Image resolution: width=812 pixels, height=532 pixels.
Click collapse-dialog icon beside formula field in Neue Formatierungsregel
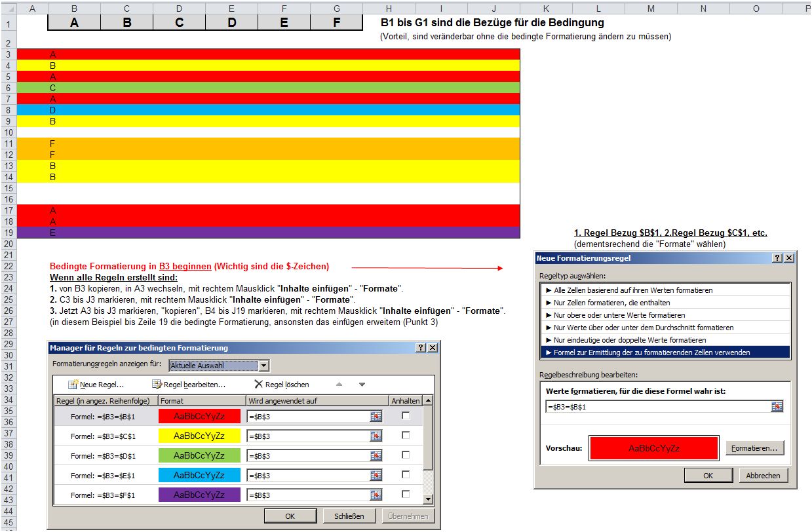click(x=777, y=406)
